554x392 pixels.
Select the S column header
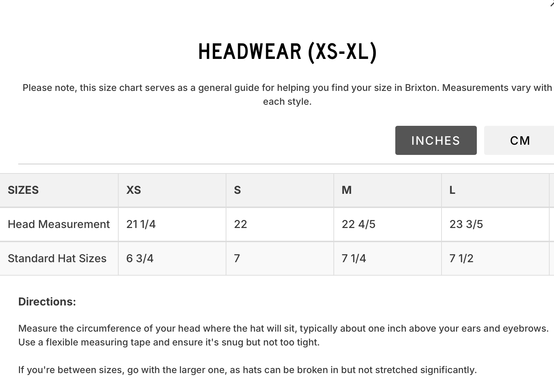click(280, 190)
